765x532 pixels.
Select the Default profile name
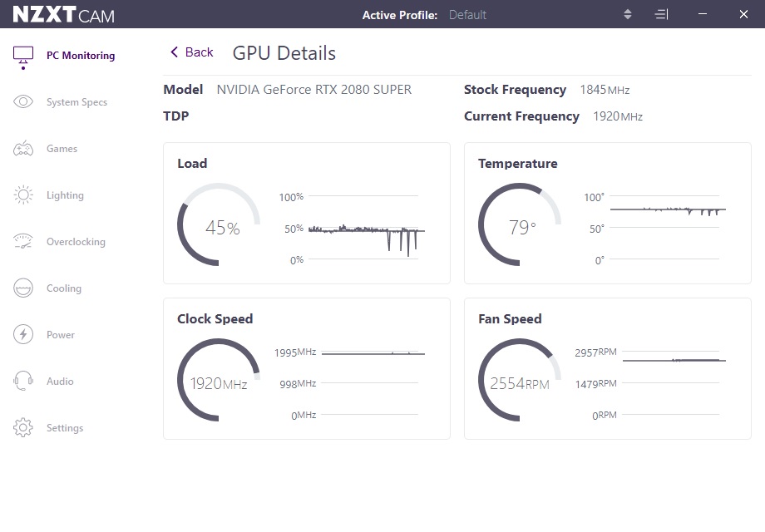[x=467, y=15]
